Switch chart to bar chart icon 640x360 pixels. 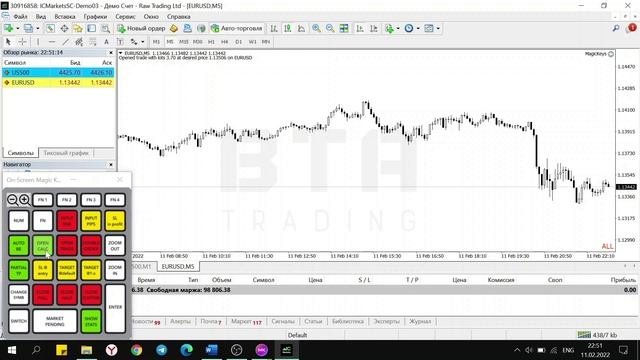(274, 28)
